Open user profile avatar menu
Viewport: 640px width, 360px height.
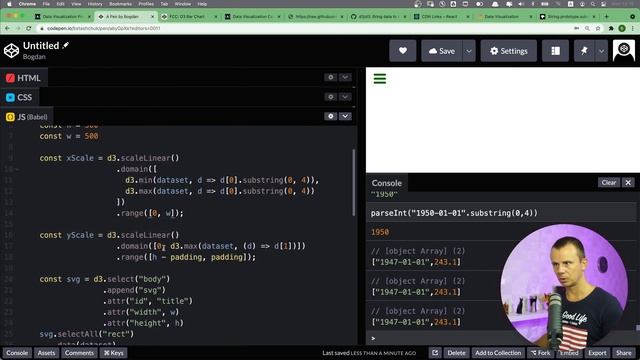(x=624, y=51)
